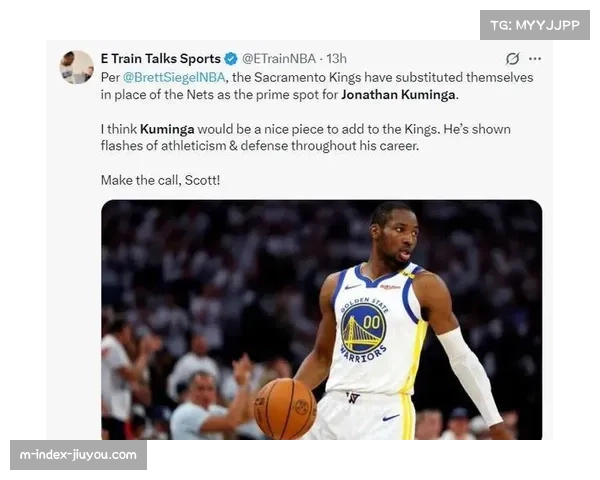Open the E Train Talks Sports display name
The image size is (600, 480).
point(161,59)
